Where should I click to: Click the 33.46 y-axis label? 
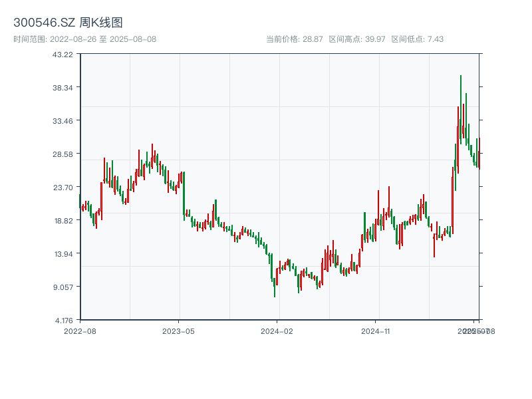[x=63, y=121]
